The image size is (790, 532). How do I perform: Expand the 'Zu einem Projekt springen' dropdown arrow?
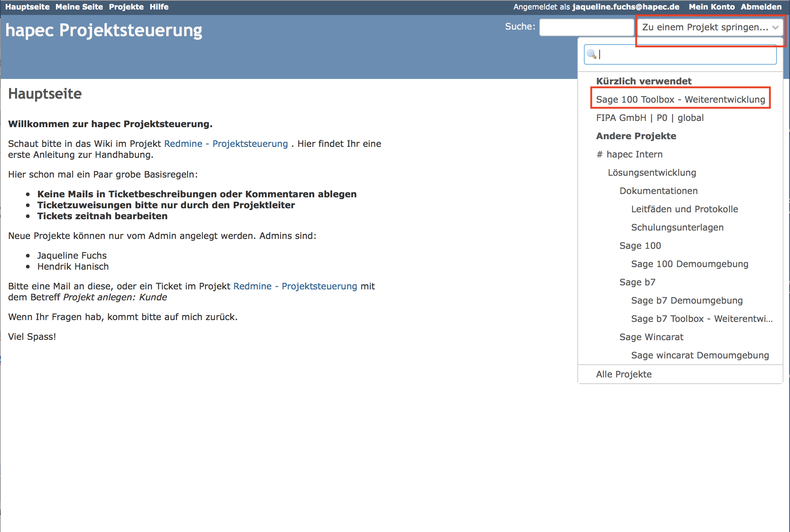[x=775, y=27]
